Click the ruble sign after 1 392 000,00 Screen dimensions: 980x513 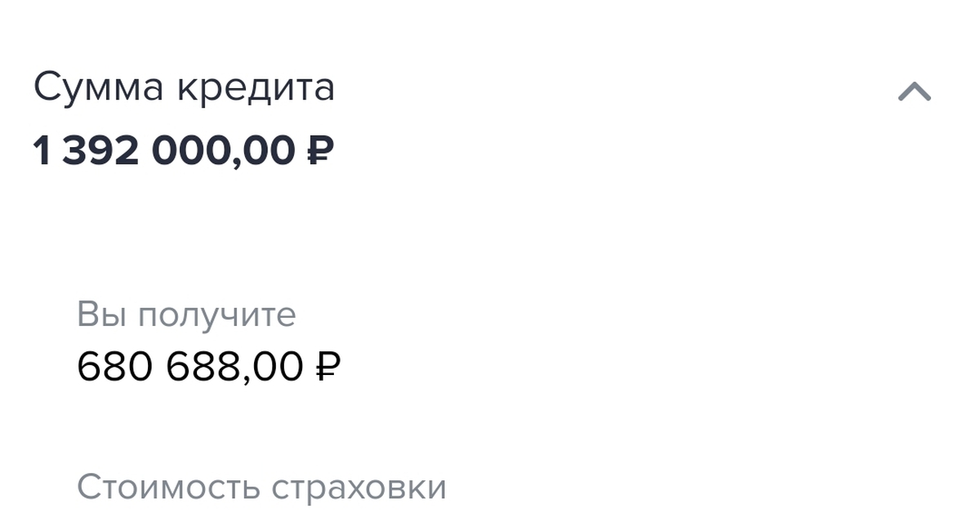[321, 150]
